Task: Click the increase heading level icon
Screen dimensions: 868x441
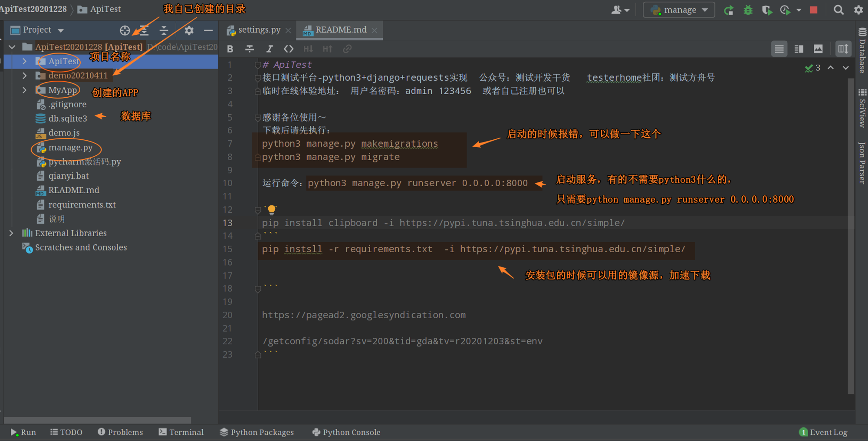Action: (328, 49)
